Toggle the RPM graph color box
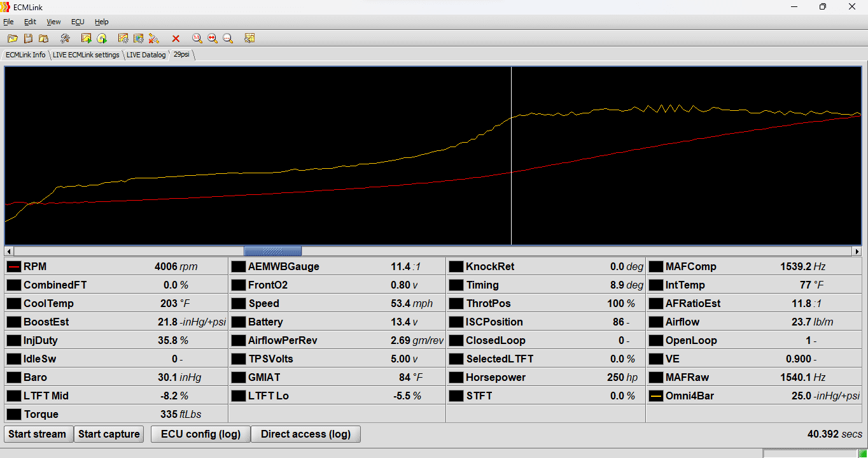868x458 pixels. (14, 267)
